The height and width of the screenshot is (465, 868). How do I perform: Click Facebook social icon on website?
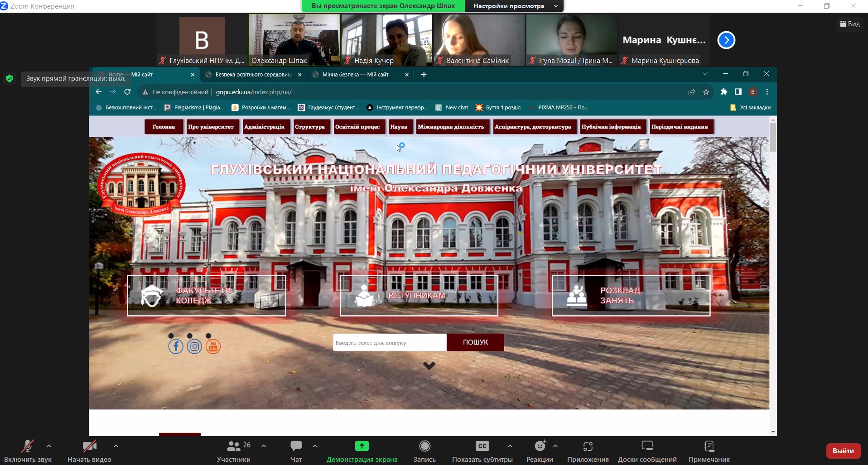pyautogui.click(x=176, y=346)
